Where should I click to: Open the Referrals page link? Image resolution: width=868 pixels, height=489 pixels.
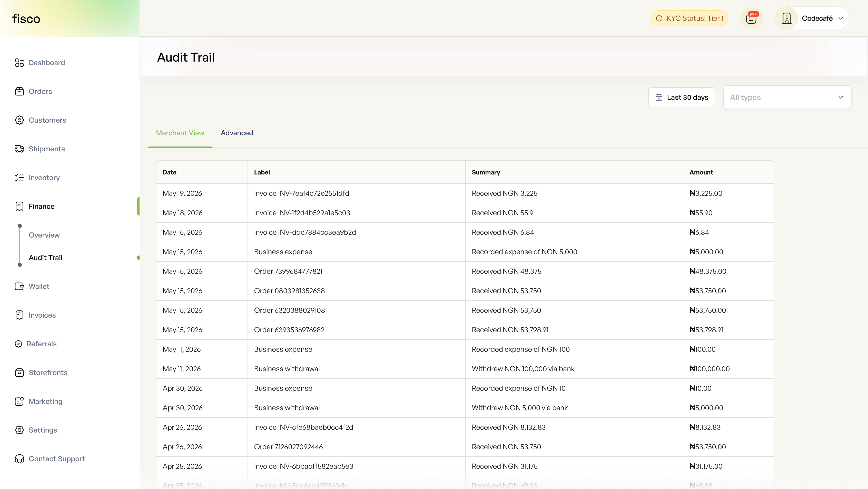coord(42,344)
